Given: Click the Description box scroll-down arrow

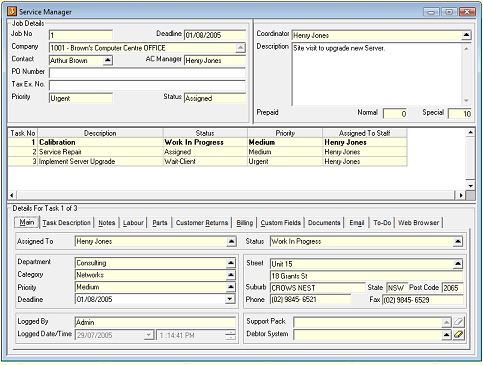Looking at the screenshot, I should (x=466, y=100).
